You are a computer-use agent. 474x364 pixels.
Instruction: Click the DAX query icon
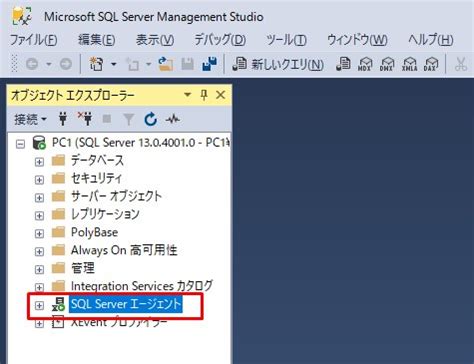tap(431, 63)
